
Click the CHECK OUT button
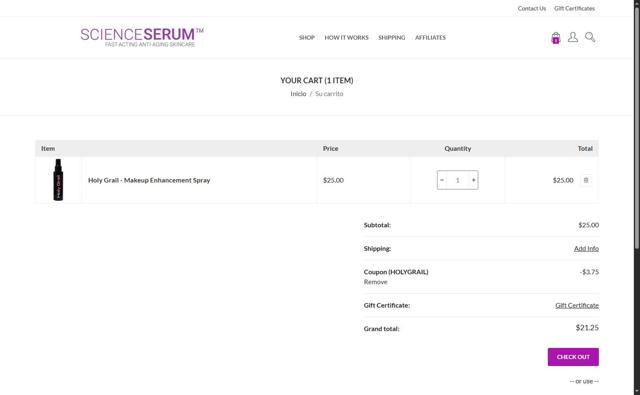click(x=573, y=357)
